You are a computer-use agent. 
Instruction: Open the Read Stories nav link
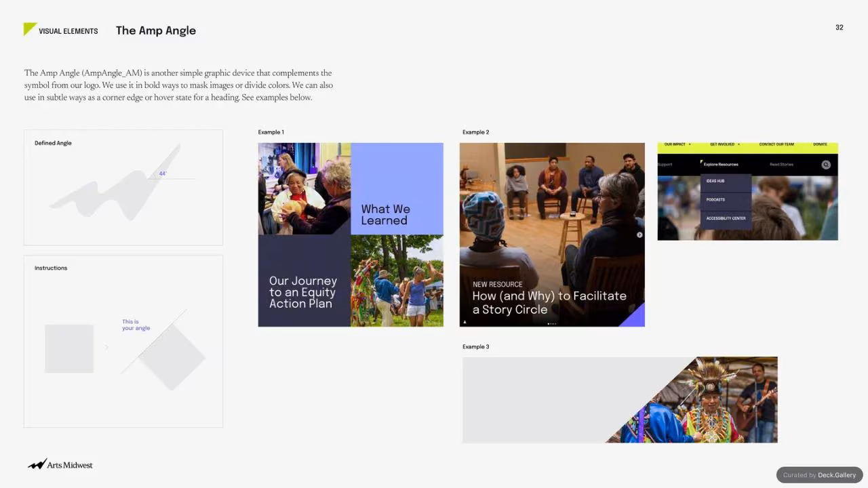[781, 165]
